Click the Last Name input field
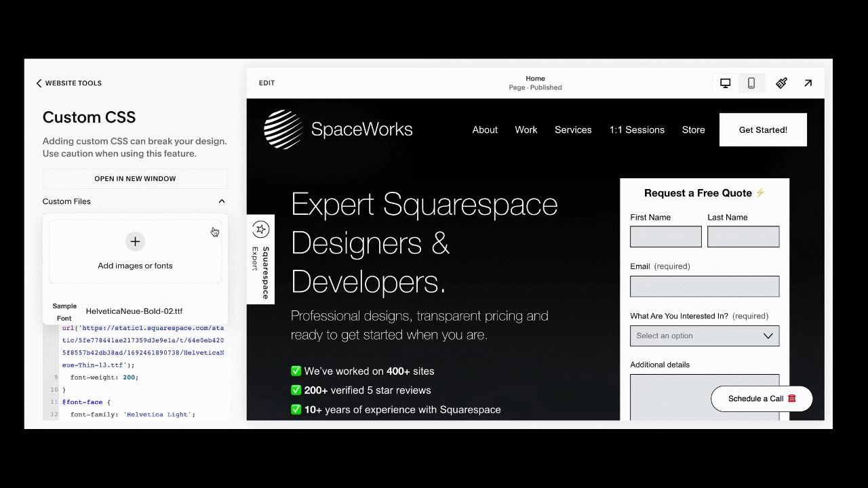Screen dimensions: 868x488 (743, 237)
